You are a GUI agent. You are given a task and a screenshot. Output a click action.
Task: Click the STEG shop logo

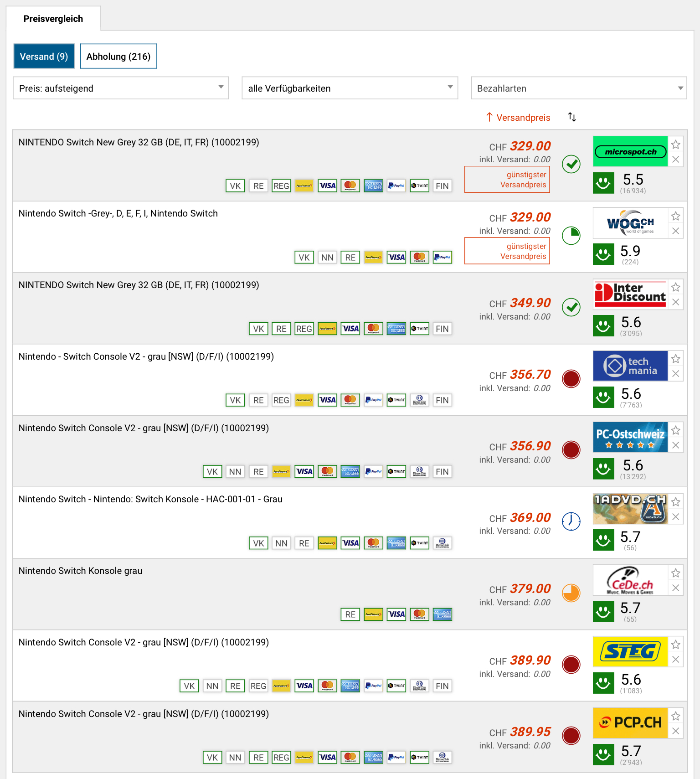point(630,651)
